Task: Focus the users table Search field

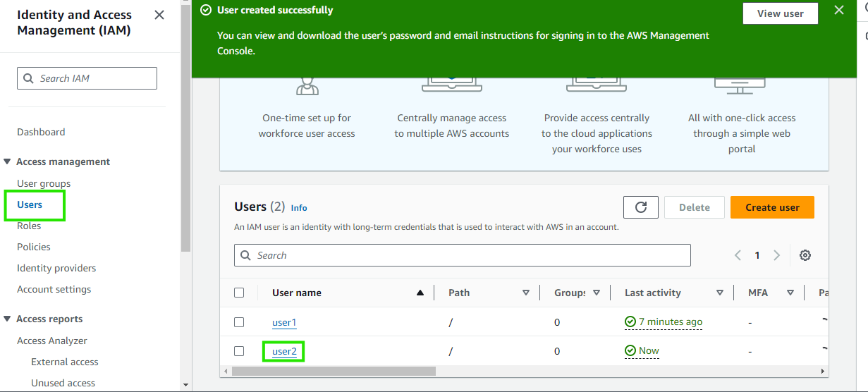Action: coord(463,255)
